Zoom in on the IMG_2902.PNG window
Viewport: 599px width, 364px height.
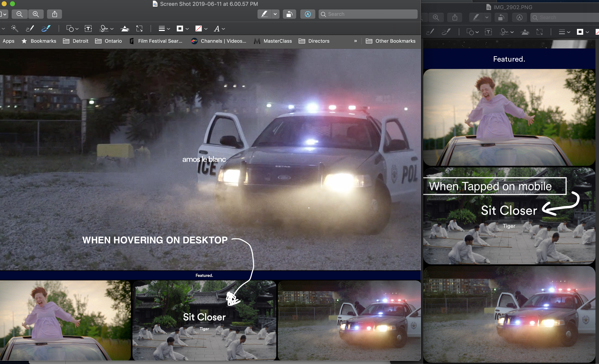(436, 17)
